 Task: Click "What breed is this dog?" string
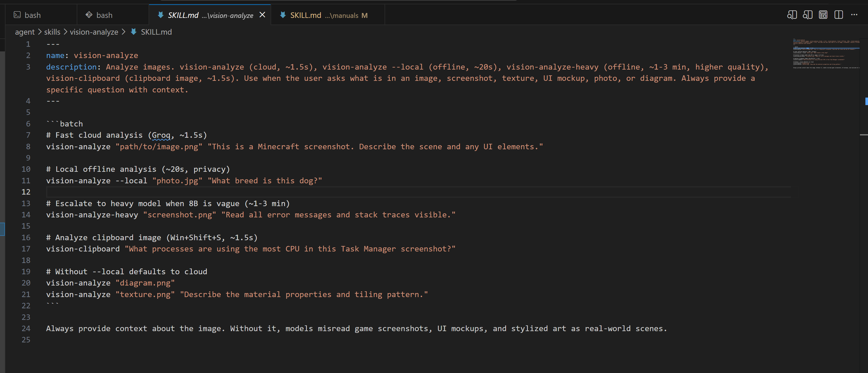click(x=265, y=181)
